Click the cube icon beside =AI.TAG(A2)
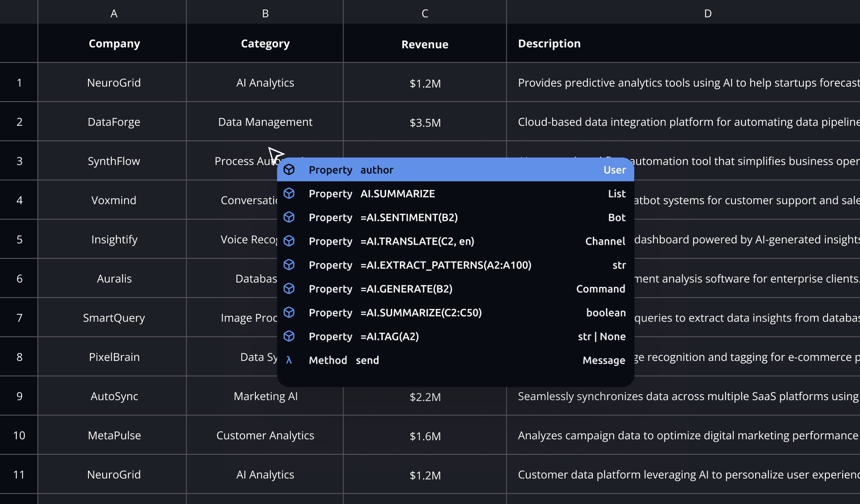Screen dimensions: 860x504 pyautogui.click(x=289, y=336)
